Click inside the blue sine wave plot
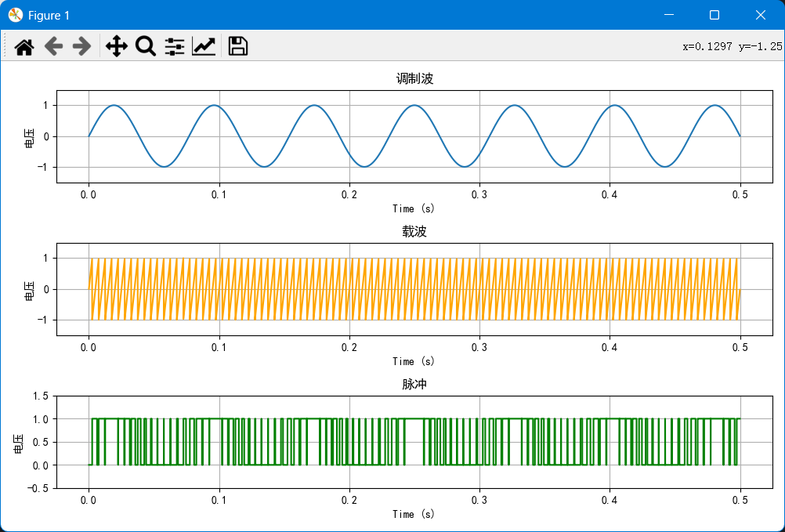 [x=414, y=136]
